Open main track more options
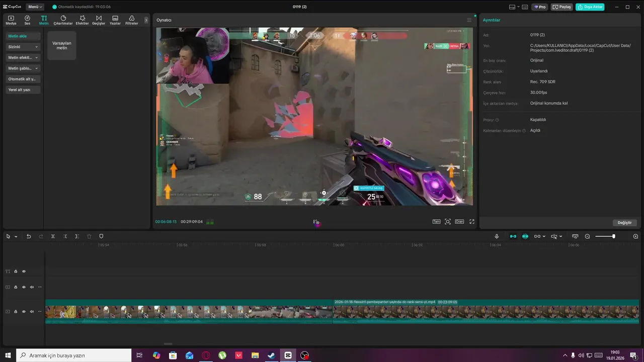 point(40,312)
